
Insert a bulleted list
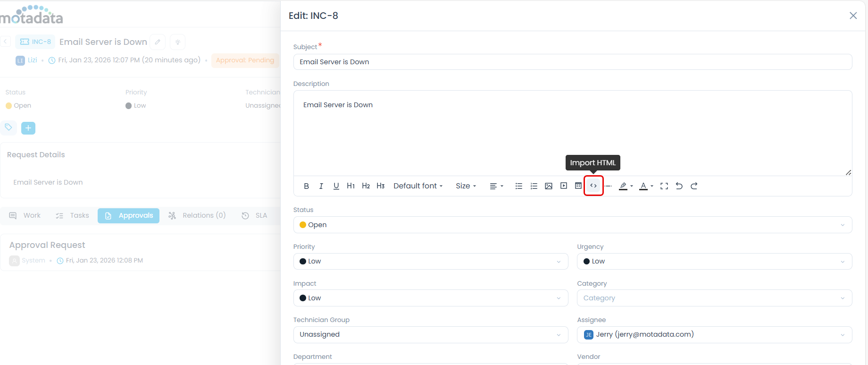pos(519,186)
